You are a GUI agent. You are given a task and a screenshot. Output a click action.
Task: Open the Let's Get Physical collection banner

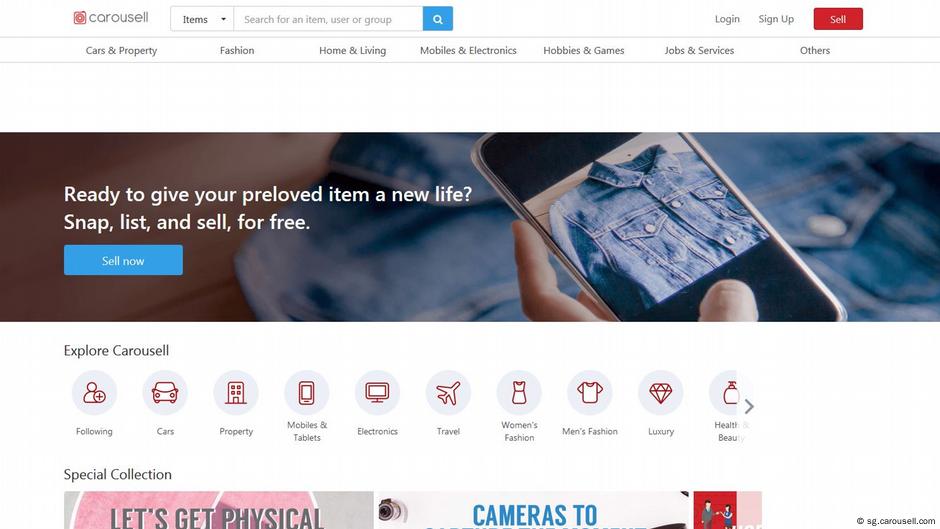click(219, 510)
